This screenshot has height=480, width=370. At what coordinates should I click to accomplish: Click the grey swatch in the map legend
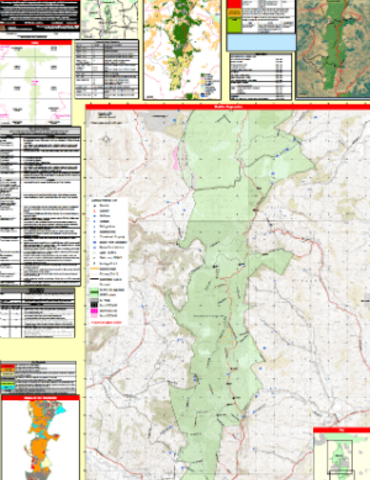tap(94, 300)
